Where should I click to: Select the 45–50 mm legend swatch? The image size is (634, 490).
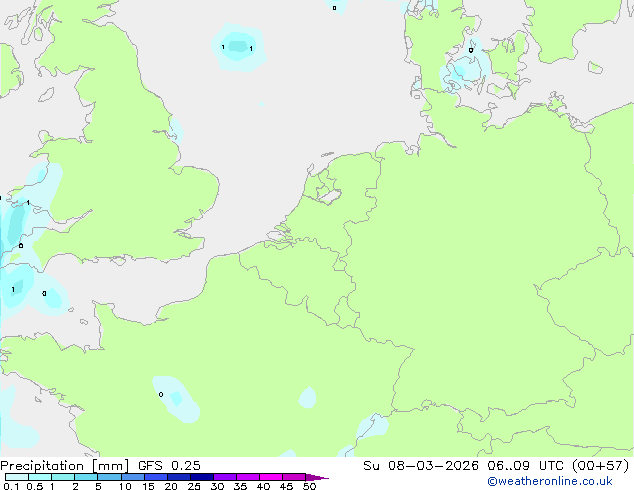point(294,477)
